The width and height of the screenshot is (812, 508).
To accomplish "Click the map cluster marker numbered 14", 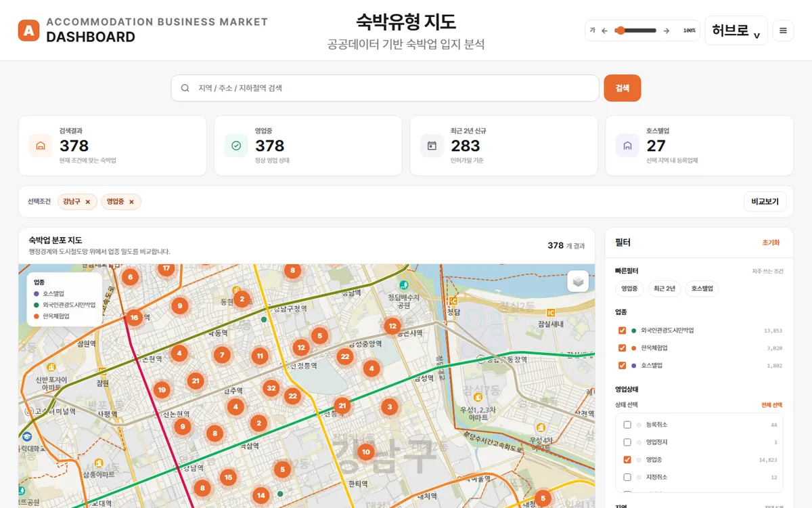I will [261, 496].
